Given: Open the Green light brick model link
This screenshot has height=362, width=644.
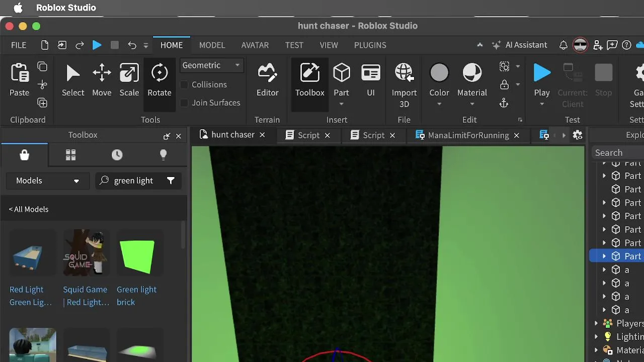Looking at the screenshot, I should point(136,296).
